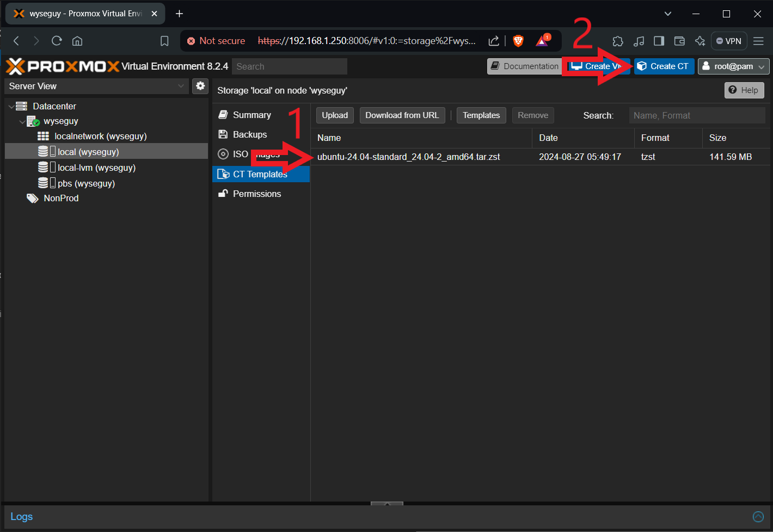
Task: Sort by the Date column header
Action: tap(583, 138)
